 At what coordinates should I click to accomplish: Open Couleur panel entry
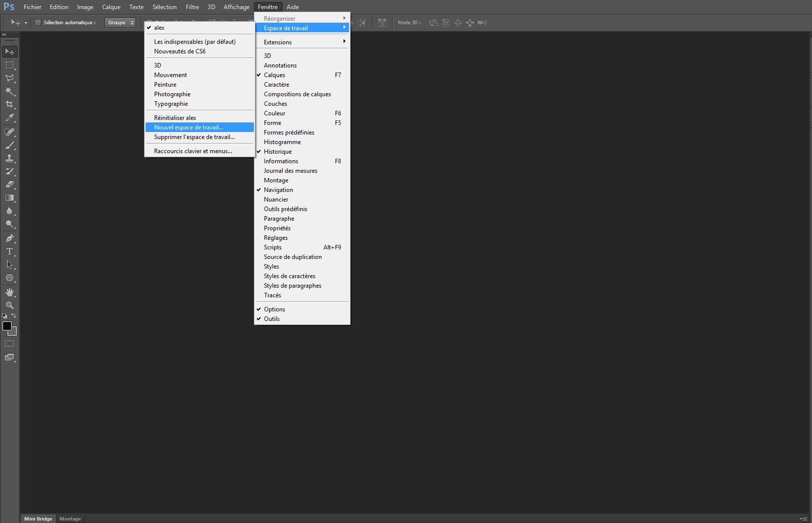[302, 113]
